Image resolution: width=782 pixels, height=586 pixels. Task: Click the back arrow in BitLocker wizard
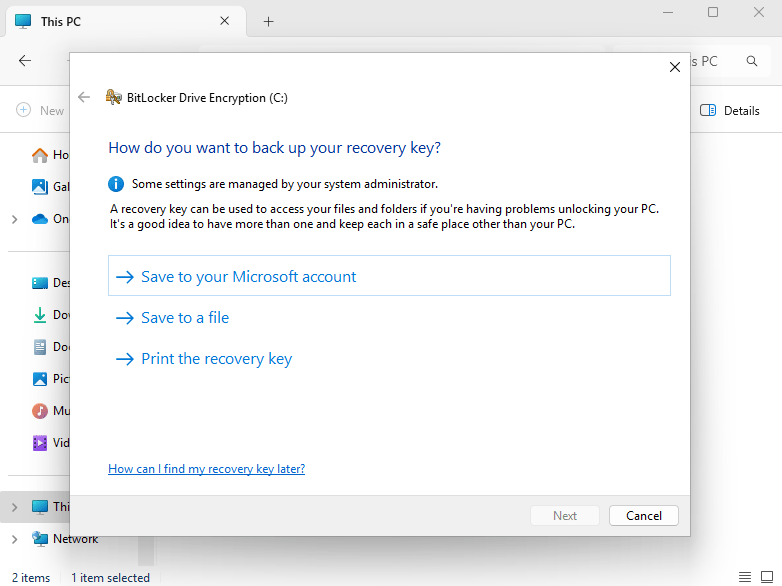coord(84,98)
